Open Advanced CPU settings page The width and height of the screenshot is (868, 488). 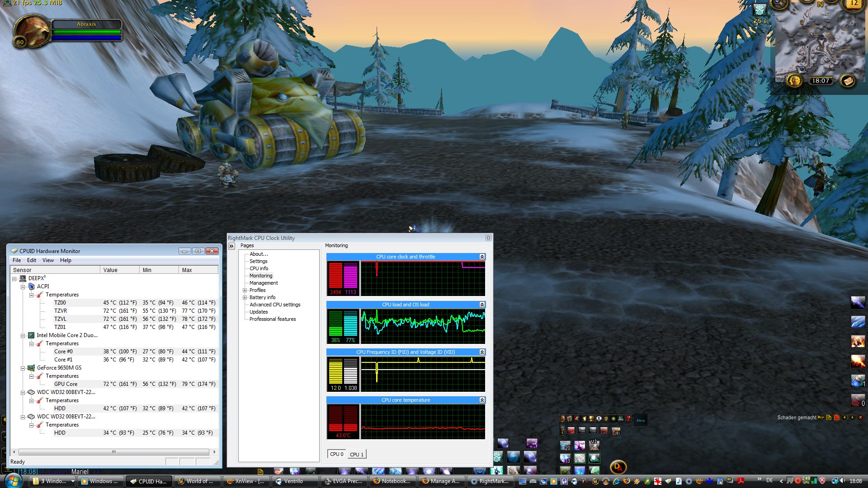(x=275, y=305)
